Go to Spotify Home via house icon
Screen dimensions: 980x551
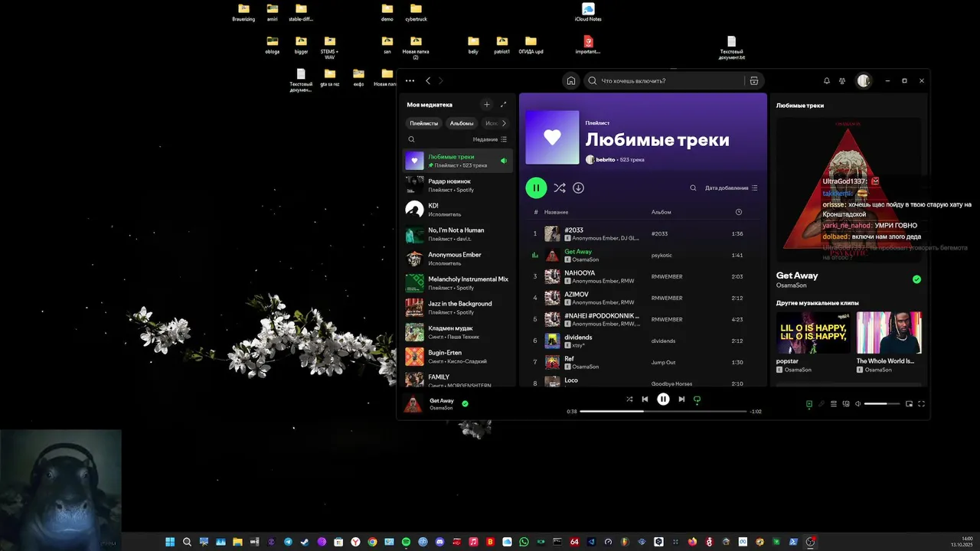click(570, 80)
